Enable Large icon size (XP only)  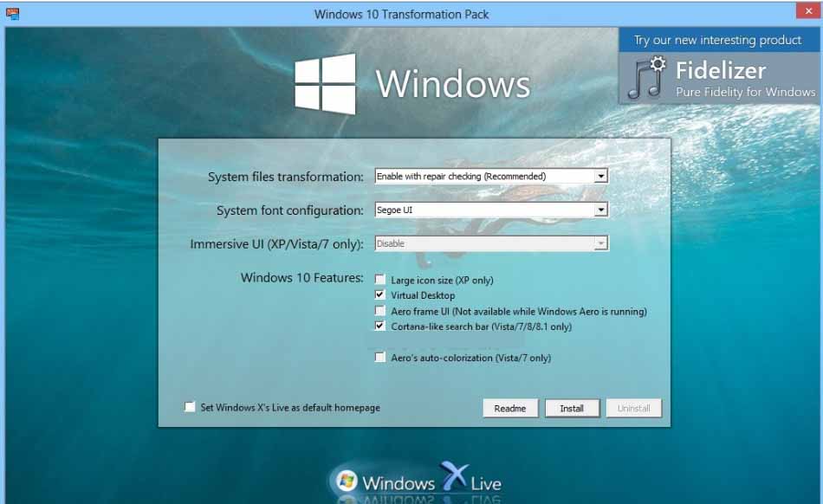(x=380, y=280)
